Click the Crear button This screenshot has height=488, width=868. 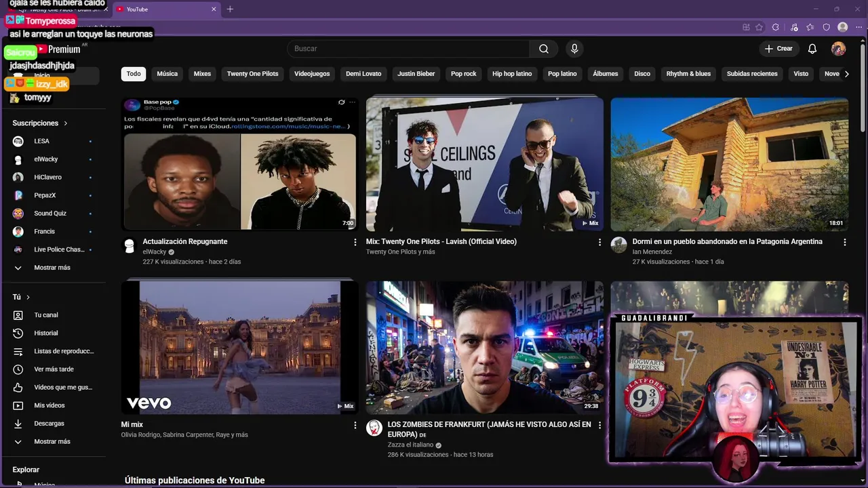click(x=778, y=49)
